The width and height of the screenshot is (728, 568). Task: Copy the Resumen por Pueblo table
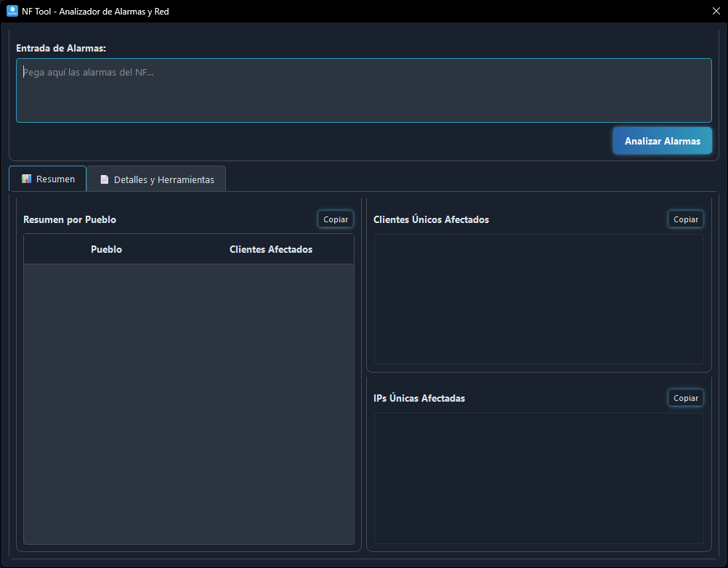pos(335,219)
